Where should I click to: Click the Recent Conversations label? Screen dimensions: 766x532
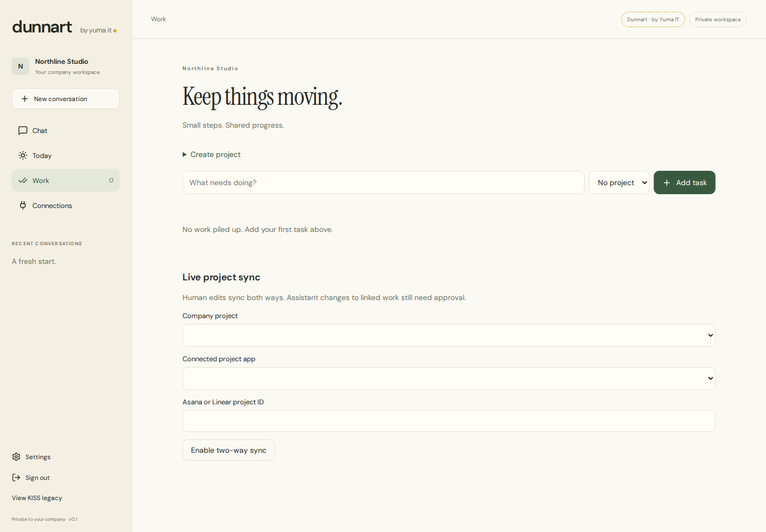(47, 244)
